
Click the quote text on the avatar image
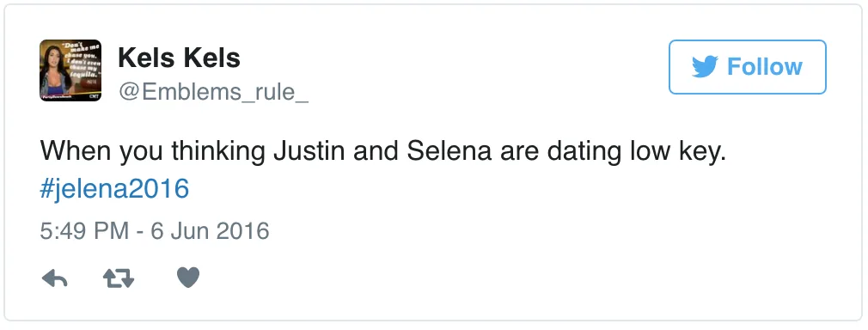pyautogui.click(x=82, y=61)
